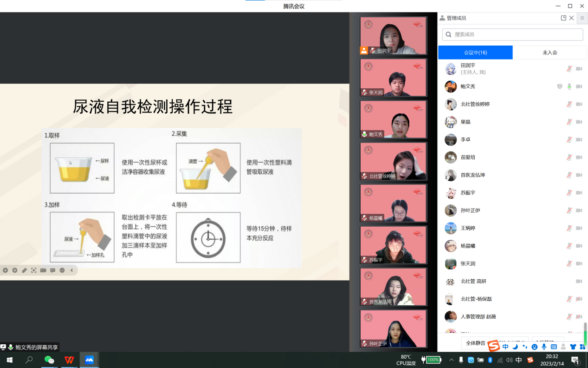This screenshot has height=368, width=588.
Task: Pop out the member management panel
Action: [x=563, y=18]
